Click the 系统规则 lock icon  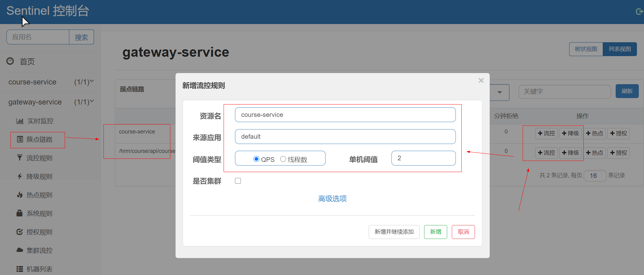(x=20, y=213)
